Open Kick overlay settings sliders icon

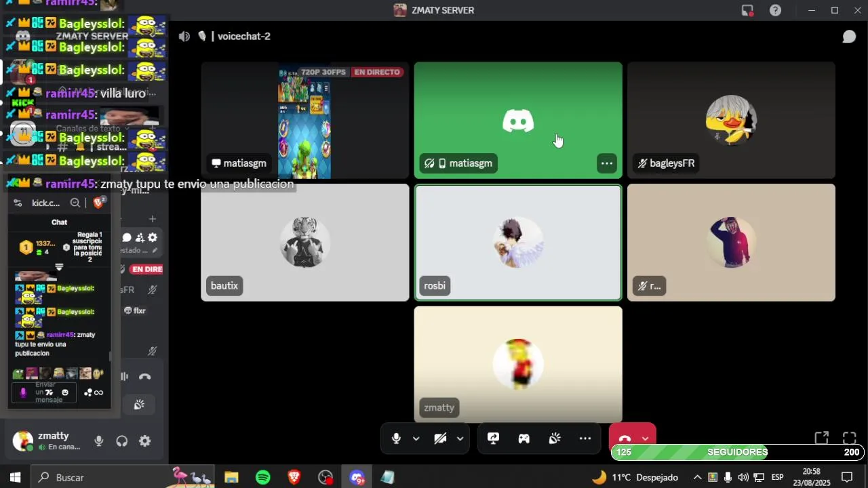pos(18,203)
